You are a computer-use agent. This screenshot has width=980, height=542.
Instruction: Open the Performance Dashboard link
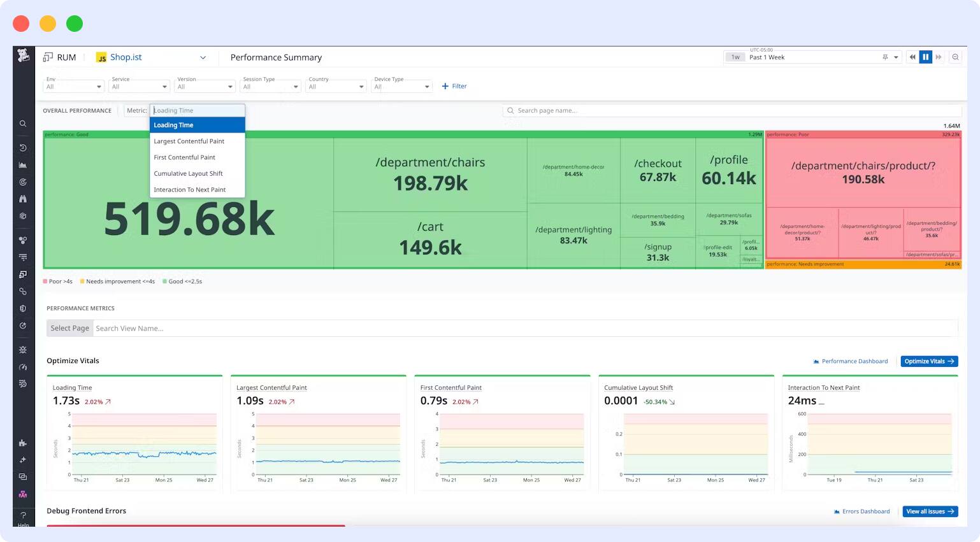click(851, 361)
